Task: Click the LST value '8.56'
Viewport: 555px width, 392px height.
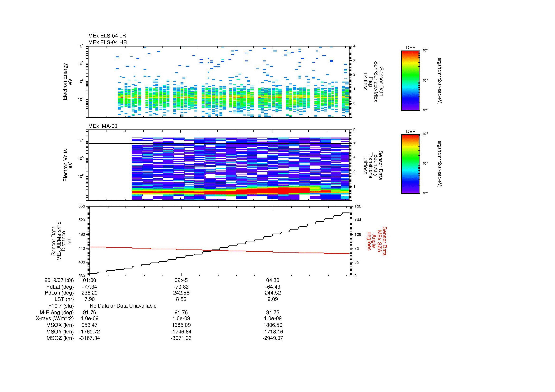Action: (x=181, y=299)
